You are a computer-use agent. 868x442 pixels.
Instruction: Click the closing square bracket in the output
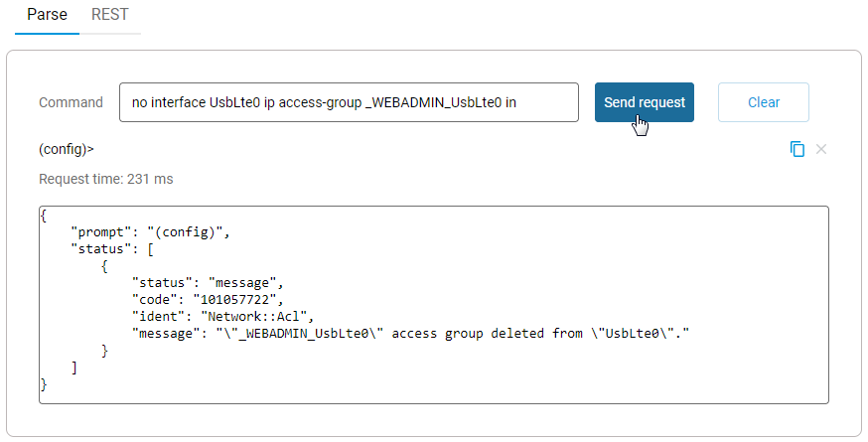(74, 367)
